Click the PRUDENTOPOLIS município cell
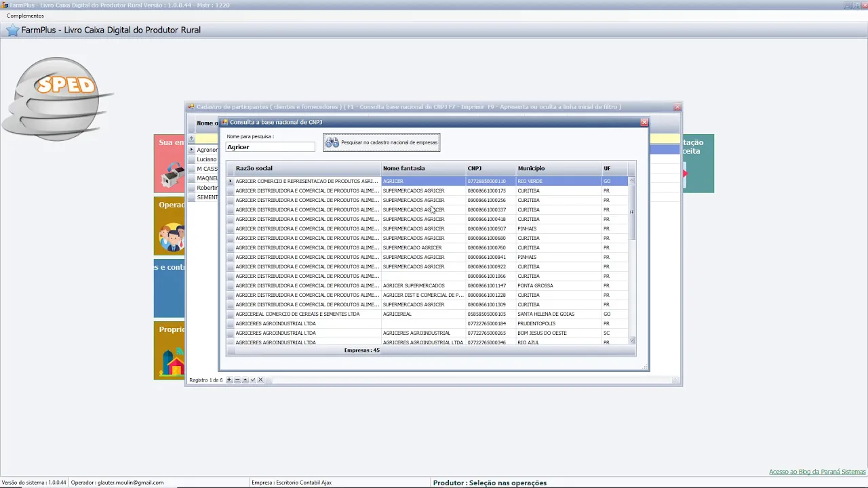This screenshot has height=488, width=868. pos(559,323)
